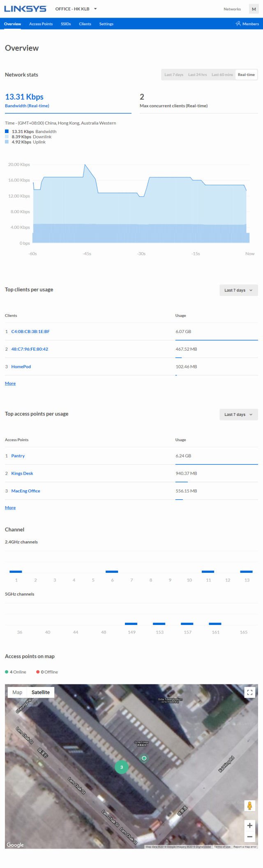Viewport: 263px width, 868px height.
Task: Click the 940.37 MB usage value
Action: click(186, 473)
